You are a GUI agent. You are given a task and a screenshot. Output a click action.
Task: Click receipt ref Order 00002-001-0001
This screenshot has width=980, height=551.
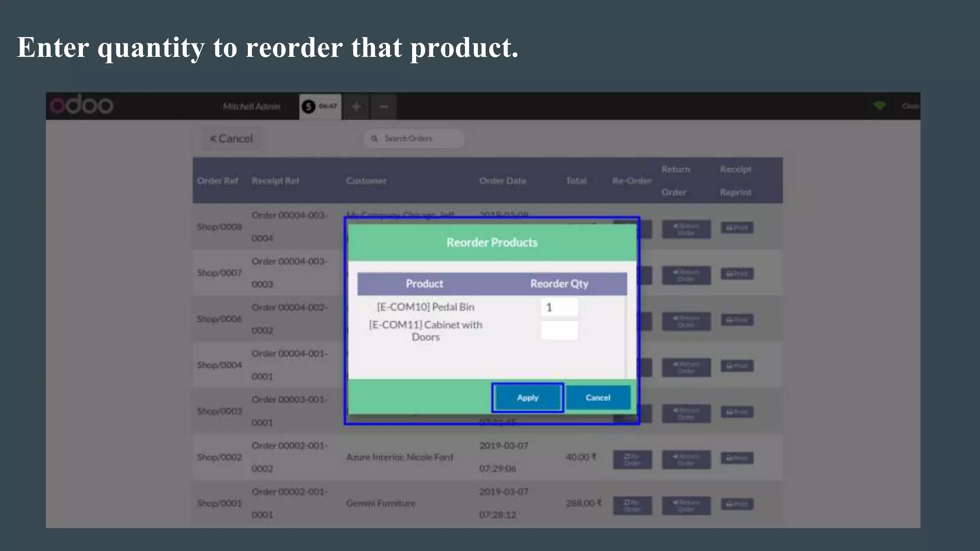(x=290, y=503)
